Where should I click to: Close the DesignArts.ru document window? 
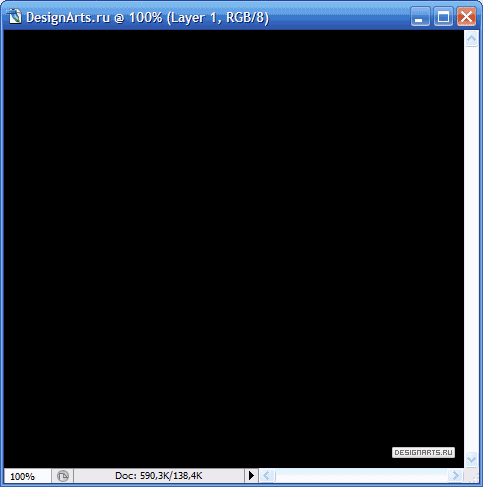pos(466,17)
